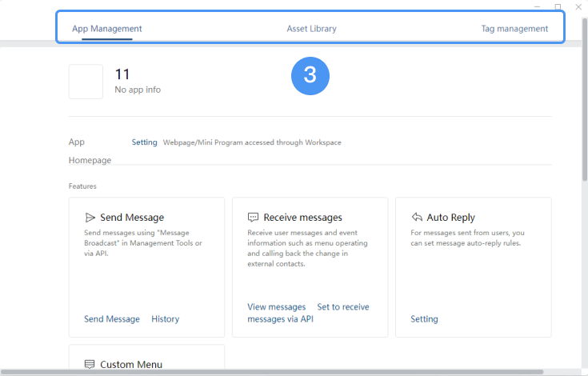Go to the Tag management tab
This screenshot has width=588, height=376.
click(x=514, y=29)
